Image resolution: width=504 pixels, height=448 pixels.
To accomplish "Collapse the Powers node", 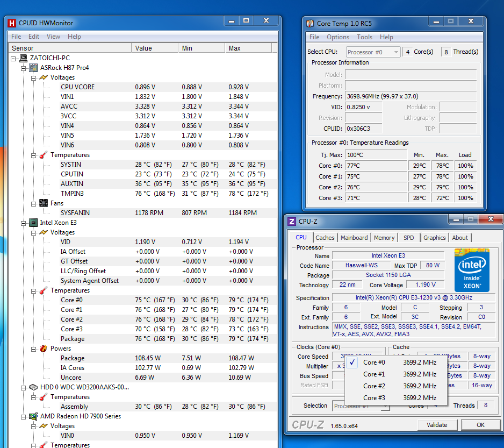I will click(x=33, y=349).
